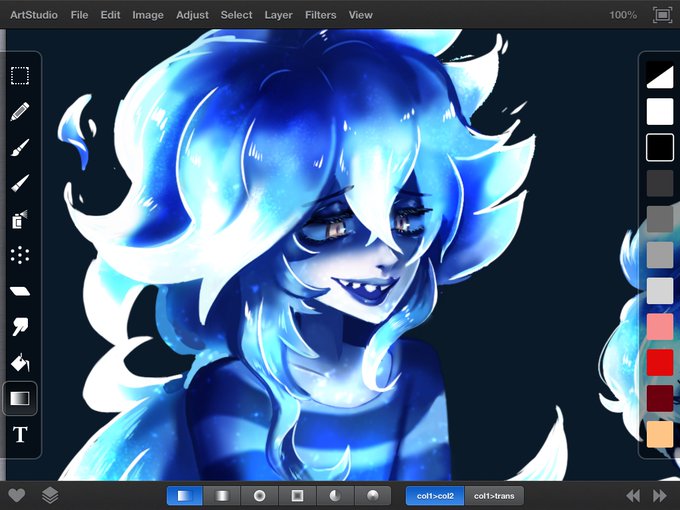The width and height of the screenshot is (680, 510).
Task: Select the wet paintbrush tool
Action: [x=20, y=147]
